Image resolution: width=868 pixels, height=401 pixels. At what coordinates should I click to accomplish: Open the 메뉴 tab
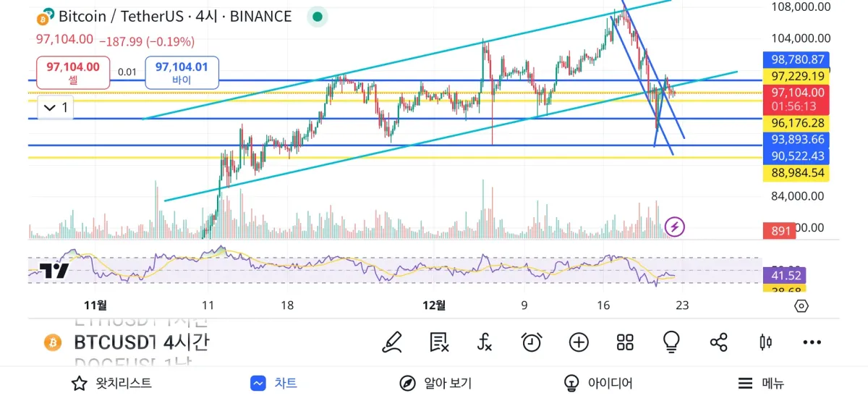pos(761,383)
